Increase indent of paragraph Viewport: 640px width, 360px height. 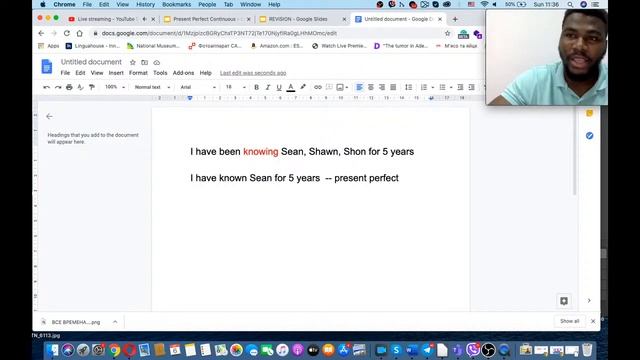[471, 87]
